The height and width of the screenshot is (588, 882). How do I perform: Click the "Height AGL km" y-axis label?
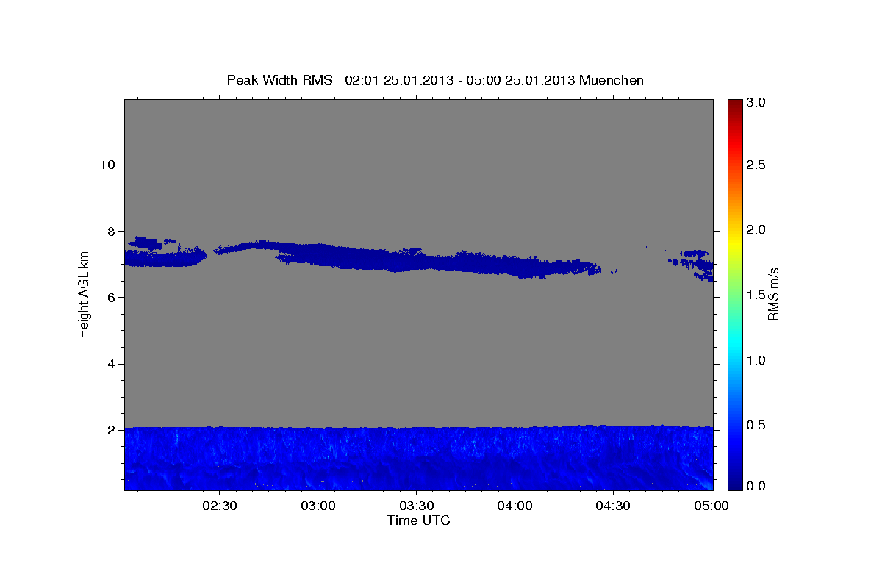click(85, 295)
